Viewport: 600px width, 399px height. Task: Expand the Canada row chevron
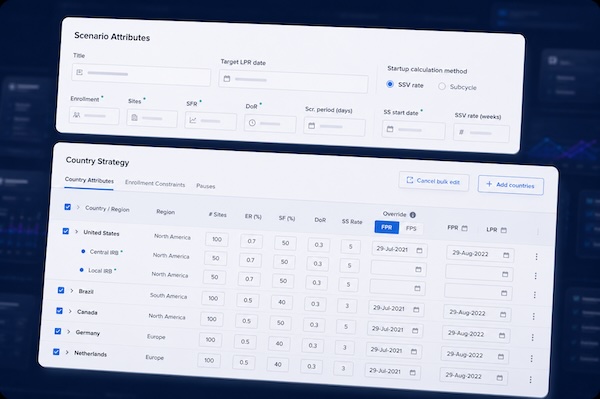(x=70, y=311)
